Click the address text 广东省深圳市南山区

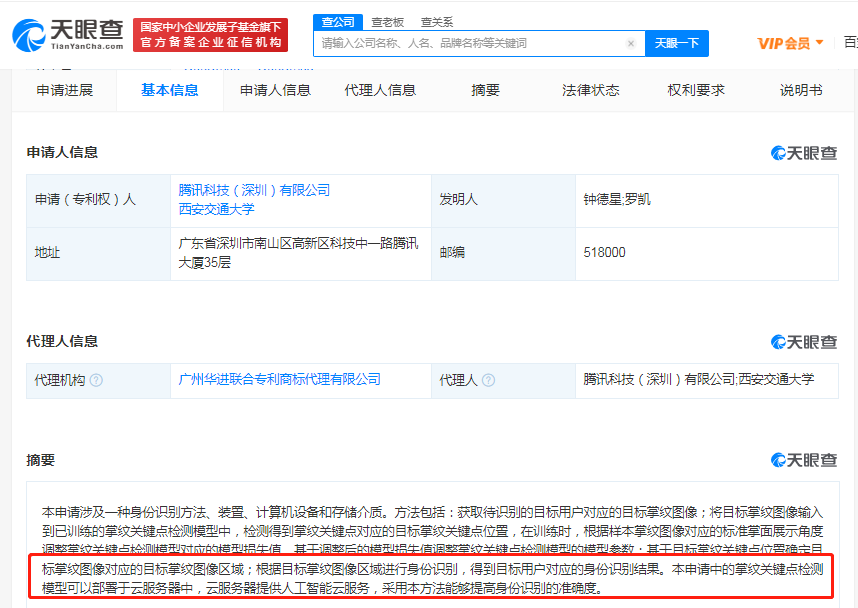235,243
